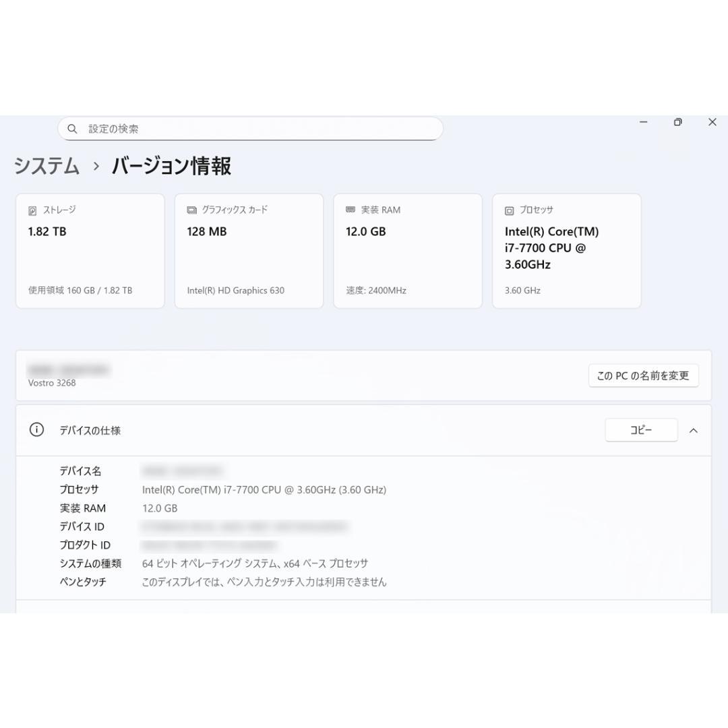Image resolution: width=728 pixels, height=728 pixels.
Task: Click the 使用領域 storage usage text
Action: click(80, 290)
